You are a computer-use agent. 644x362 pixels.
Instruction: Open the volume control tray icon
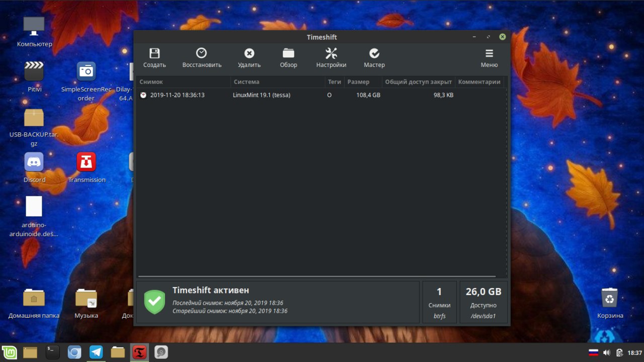607,352
